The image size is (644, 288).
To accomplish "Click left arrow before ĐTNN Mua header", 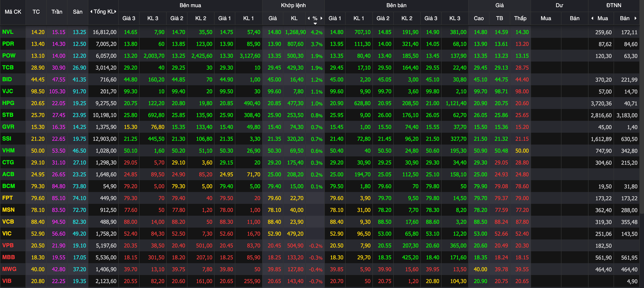I will coord(592,18).
